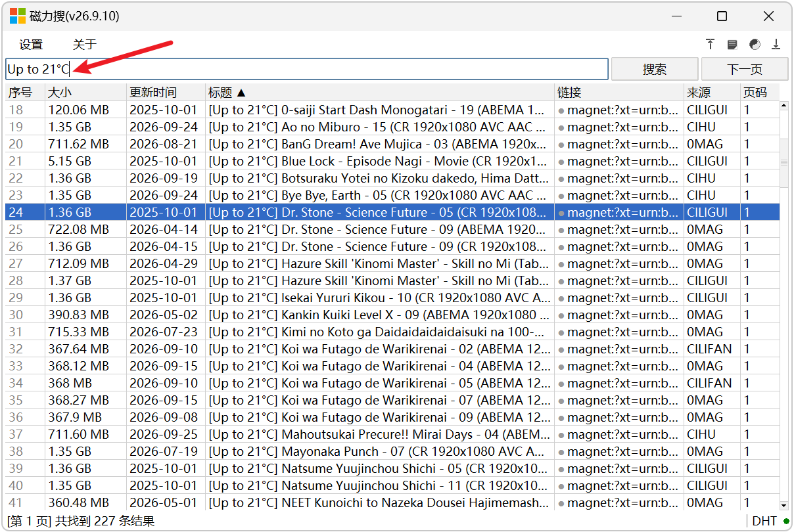Screen dimensions: 794x532
Task: Sort by the 链接 column header
Action: [619, 93]
